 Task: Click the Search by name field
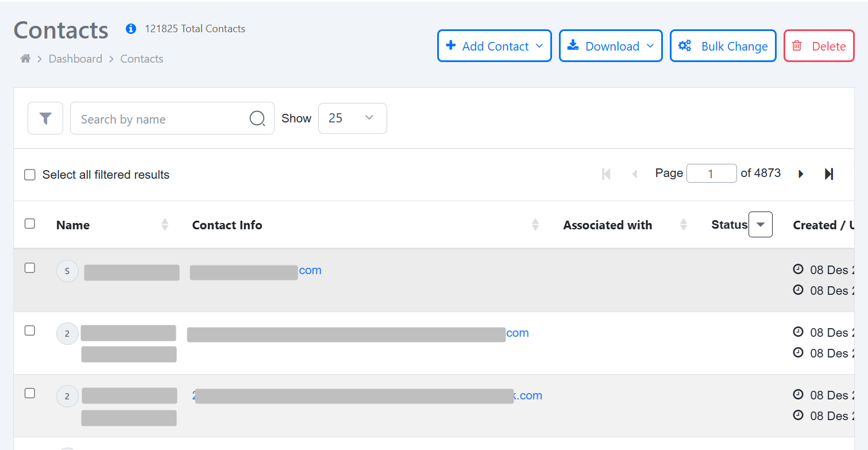(161, 119)
